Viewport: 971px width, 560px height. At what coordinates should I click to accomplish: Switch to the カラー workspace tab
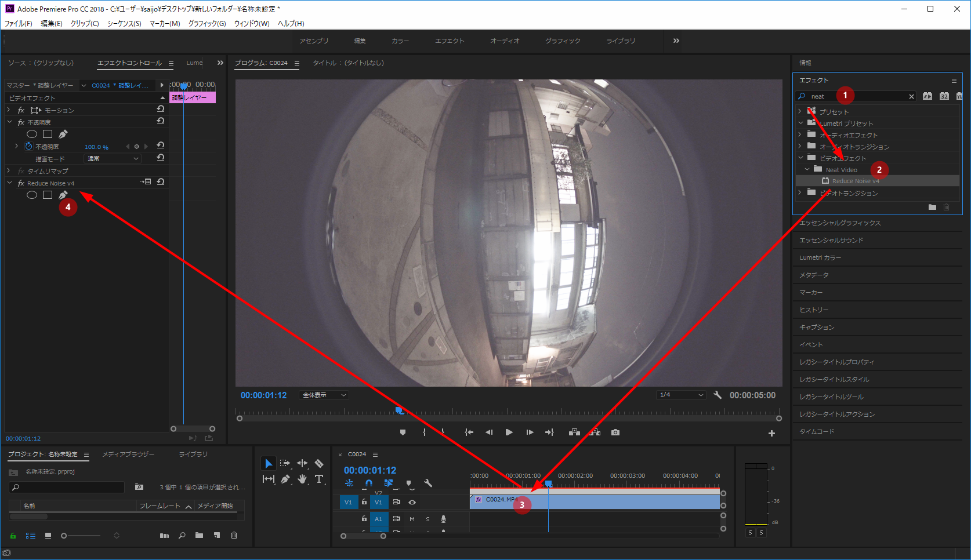pos(400,41)
